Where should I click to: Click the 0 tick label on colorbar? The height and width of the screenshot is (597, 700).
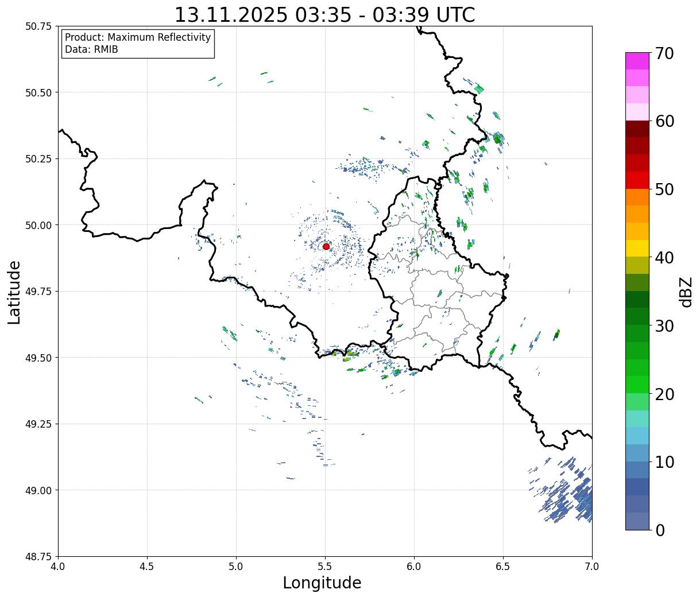click(x=659, y=530)
